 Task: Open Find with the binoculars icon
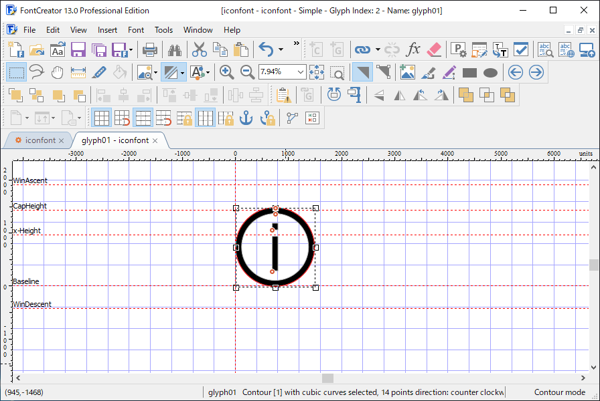(175, 50)
